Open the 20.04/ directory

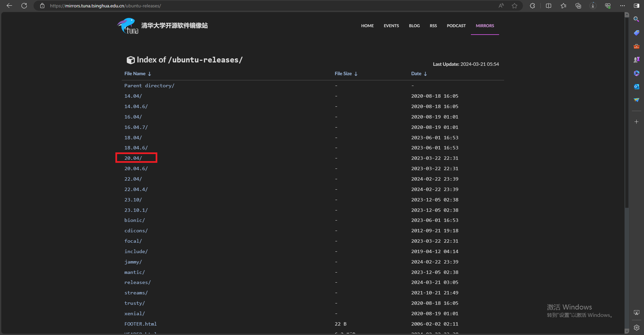tap(133, 158)
